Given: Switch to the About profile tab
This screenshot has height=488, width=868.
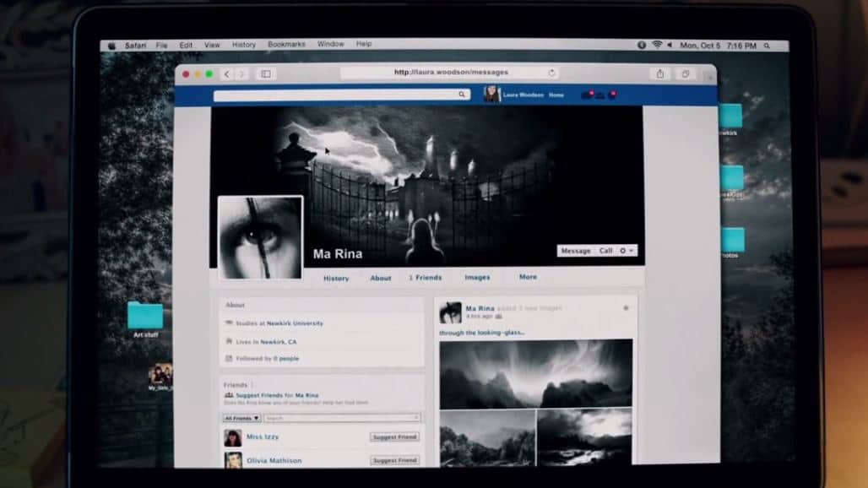Looking at the screenshot, I should (380, 279).
